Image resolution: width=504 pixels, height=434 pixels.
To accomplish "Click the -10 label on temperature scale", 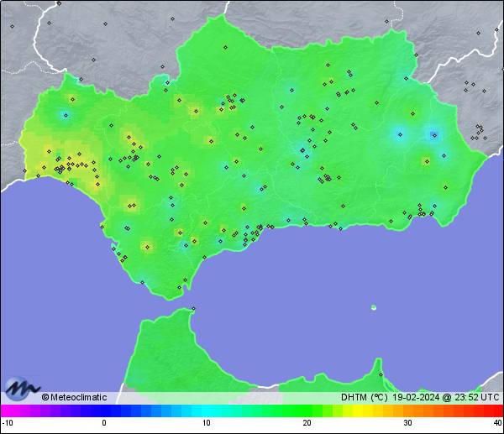I will [x=8, y=423].
